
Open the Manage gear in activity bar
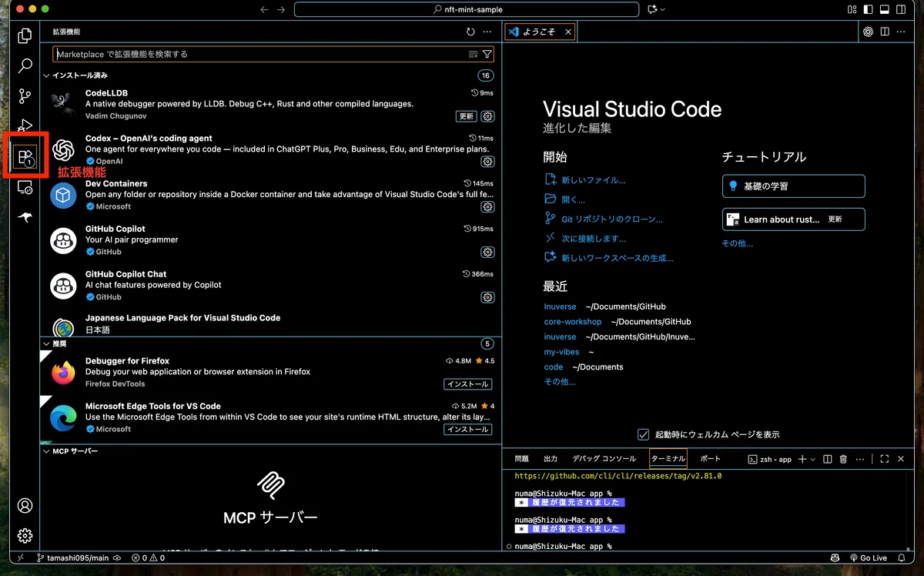[x=25, y=535]
